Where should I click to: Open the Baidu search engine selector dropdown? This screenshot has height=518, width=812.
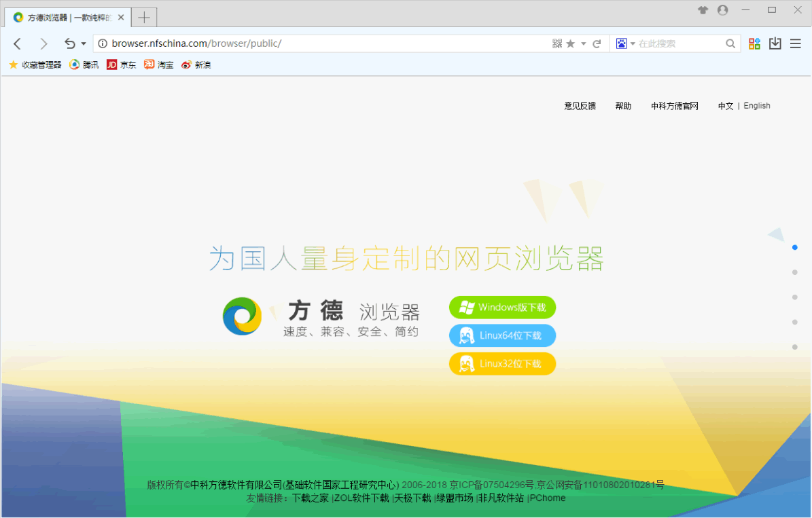pyautogui.click(x=626, y=43)
